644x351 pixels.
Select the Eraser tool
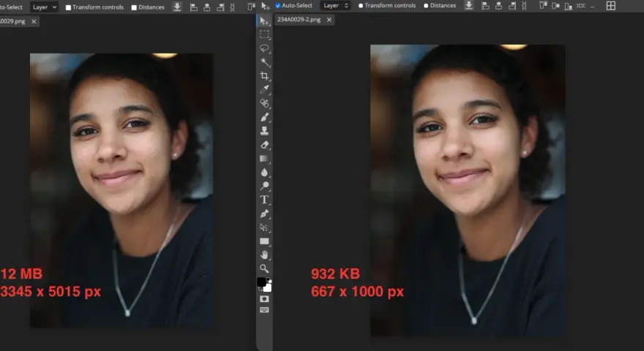pos(264,145)
